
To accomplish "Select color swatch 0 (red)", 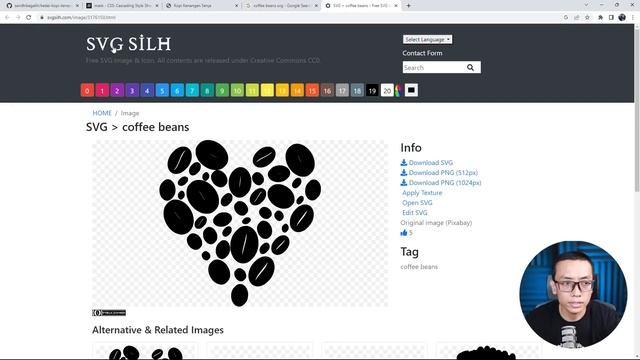I will point(87,90).
